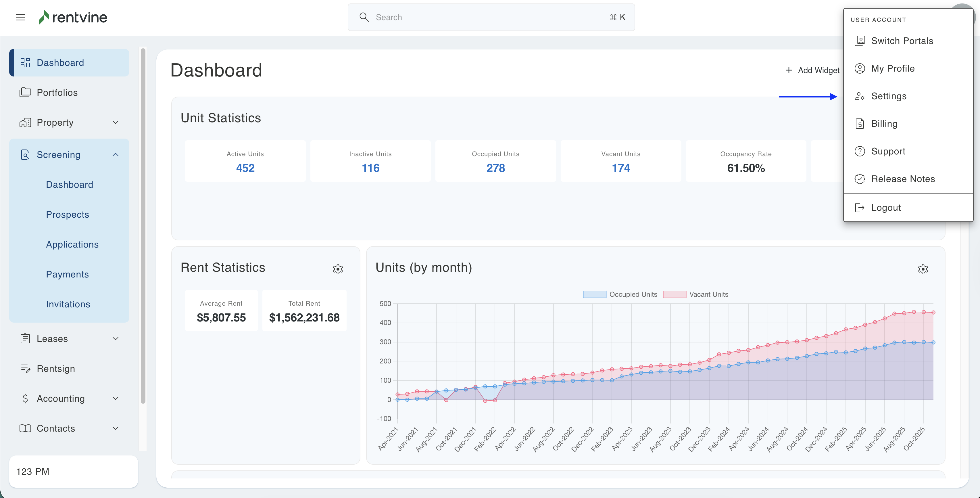Expand the Property sidebar section

coord(116,122)
